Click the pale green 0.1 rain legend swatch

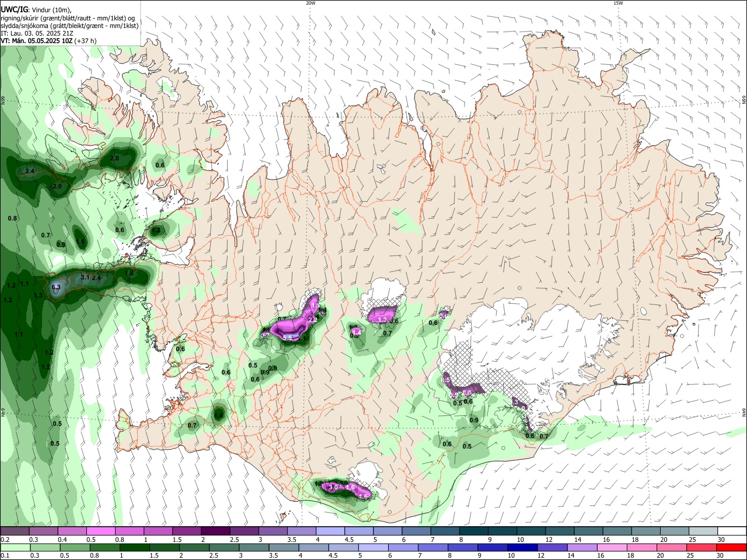[15, 547]
